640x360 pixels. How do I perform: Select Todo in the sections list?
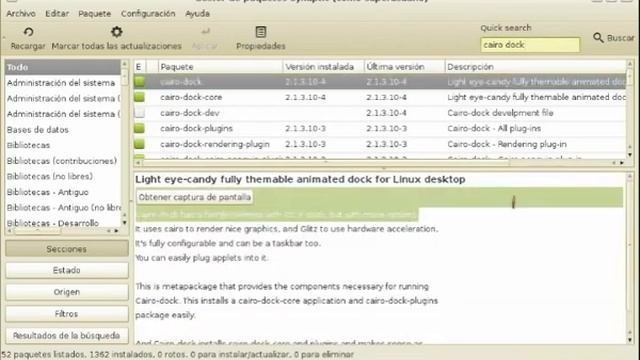point(63,67)
